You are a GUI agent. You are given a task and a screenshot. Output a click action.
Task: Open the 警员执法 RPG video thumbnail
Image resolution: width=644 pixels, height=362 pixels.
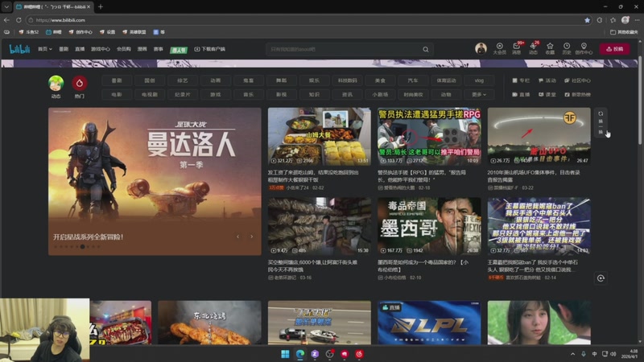429,136
